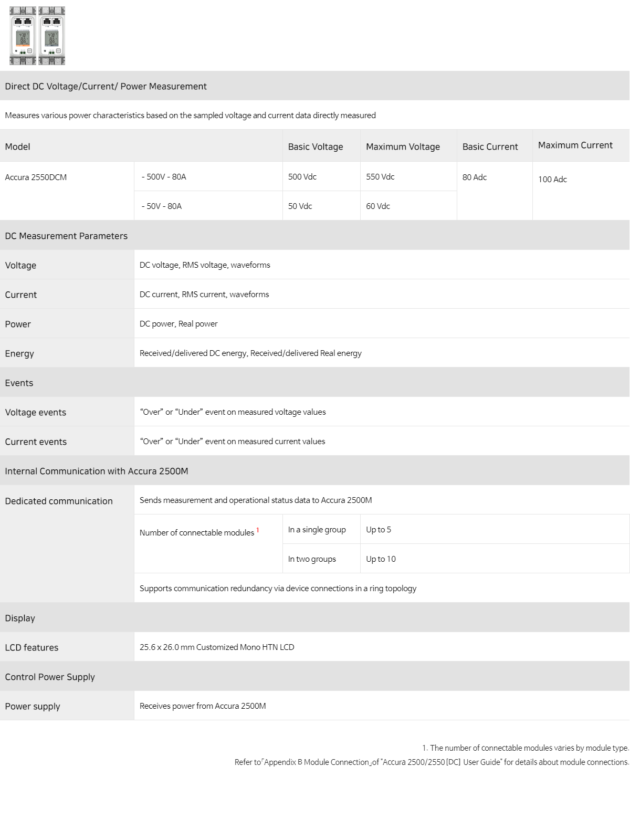630x840 pixels.
Task: Click the - 500V - 80A variant cell
Action: point(208,176)
